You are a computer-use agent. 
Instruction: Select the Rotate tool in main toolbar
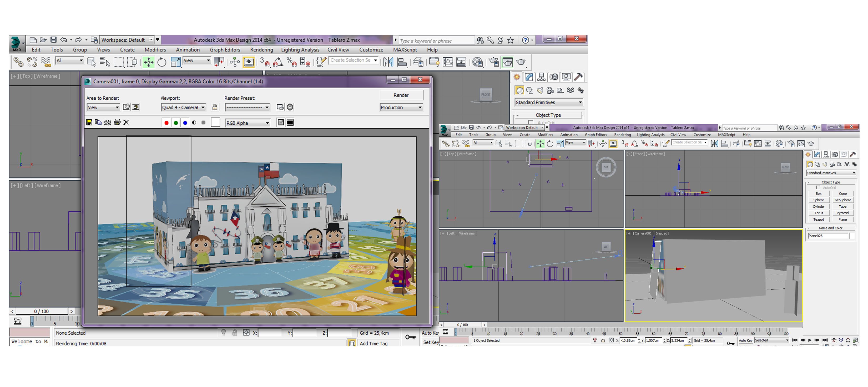tap(162, 62)
